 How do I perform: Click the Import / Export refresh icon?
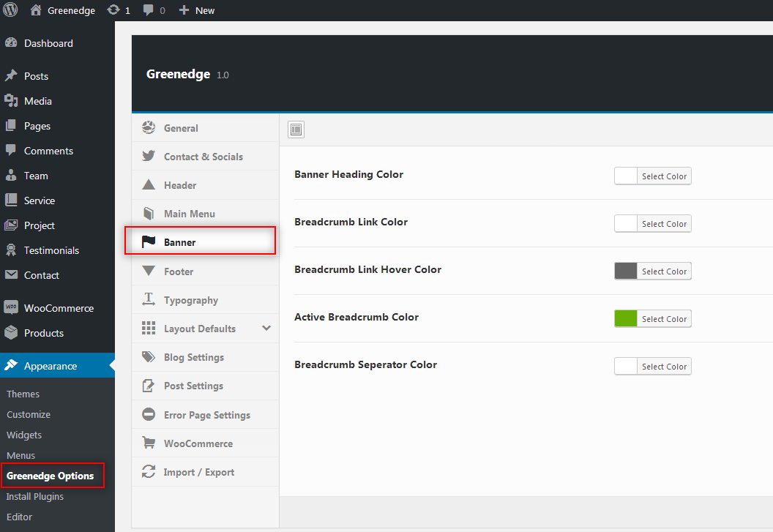tap(149, 471)
